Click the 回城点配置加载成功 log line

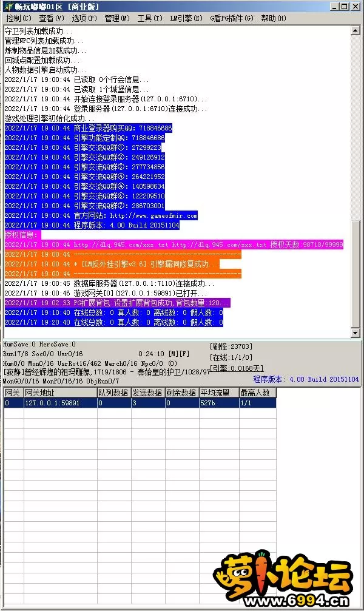pos(42,61)
